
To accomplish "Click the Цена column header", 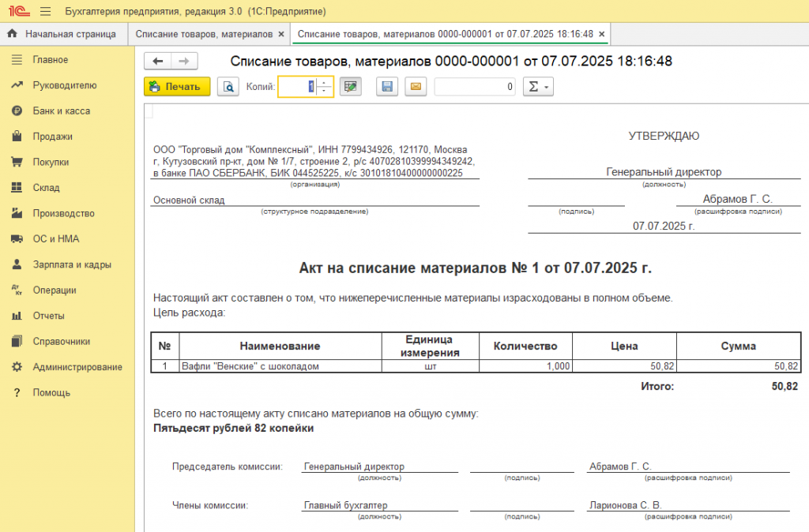I will pyautogui.click(x=624, y=346).
